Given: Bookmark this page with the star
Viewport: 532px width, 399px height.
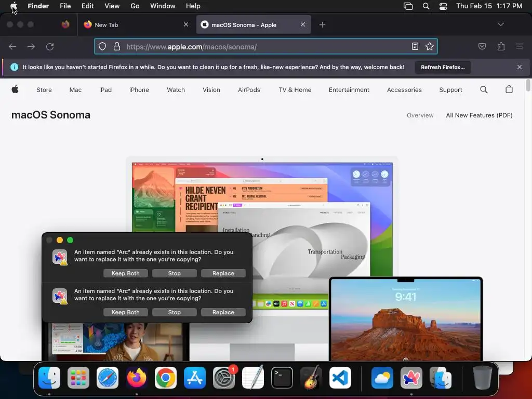Looking at the screenshot, I should (x=430, y=46).
